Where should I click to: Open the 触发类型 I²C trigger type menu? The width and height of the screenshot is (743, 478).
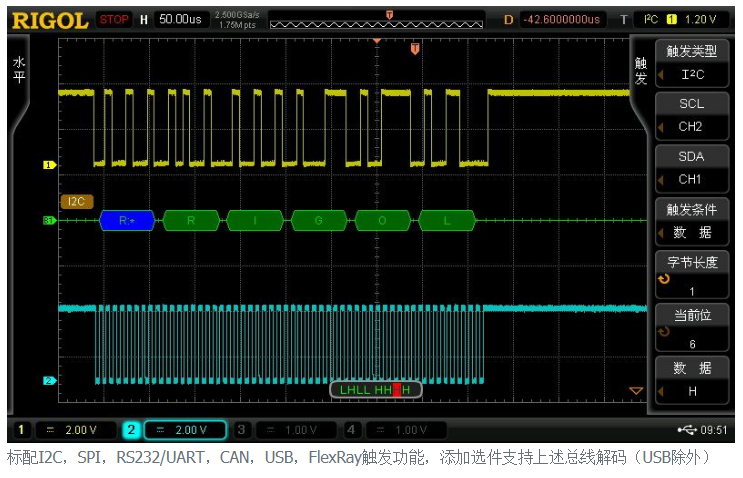pyautogui.click(x=692, y=63)
